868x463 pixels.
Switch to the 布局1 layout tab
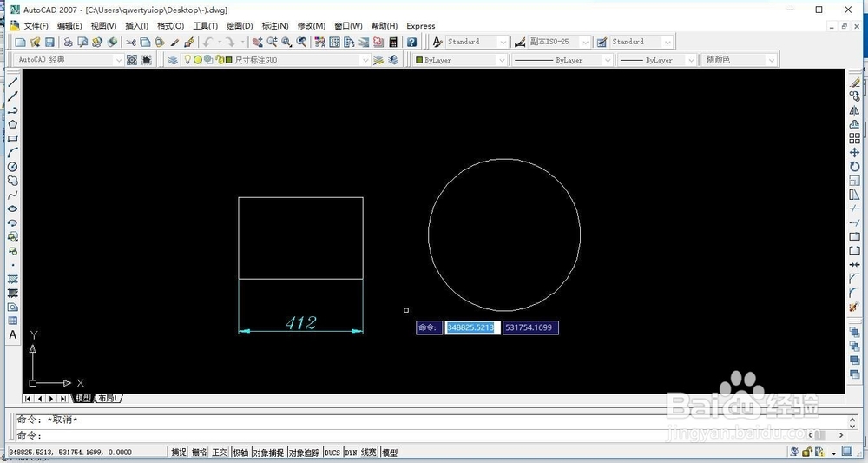click(x=108, y=398)
